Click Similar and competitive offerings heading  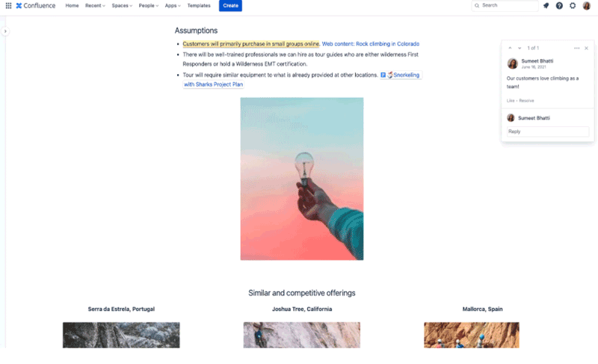coord(302,293)
